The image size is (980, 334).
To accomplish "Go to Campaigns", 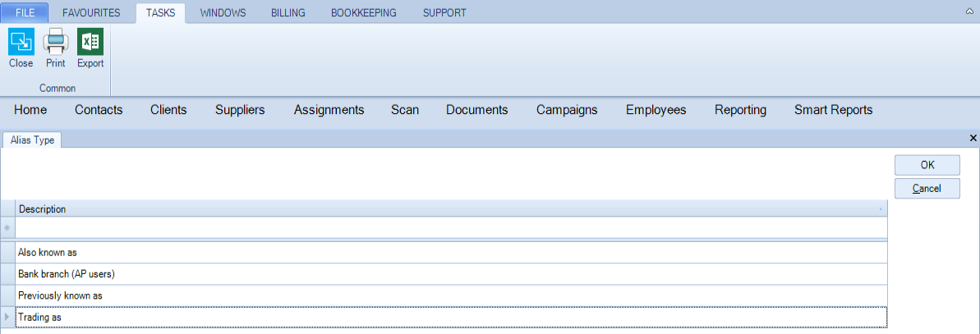I will click(567, 110).
